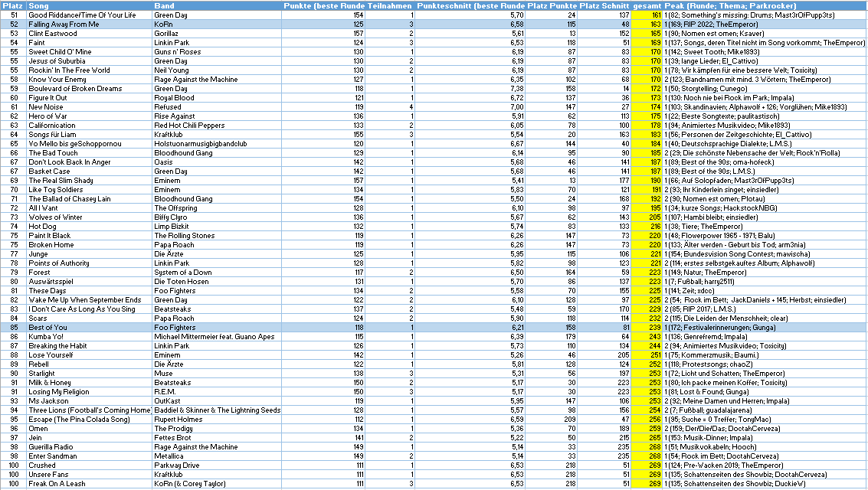The height and width of the screenshot is (490, 868).
Task: Select the band cell 'OutKast'
Action: [x=217, y=401]
